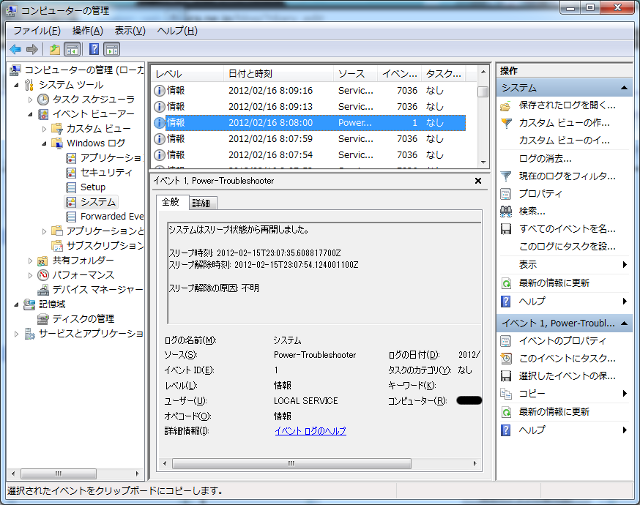Select the セキュリティ log
Screen dimensions: 640x505
[106, 172]
